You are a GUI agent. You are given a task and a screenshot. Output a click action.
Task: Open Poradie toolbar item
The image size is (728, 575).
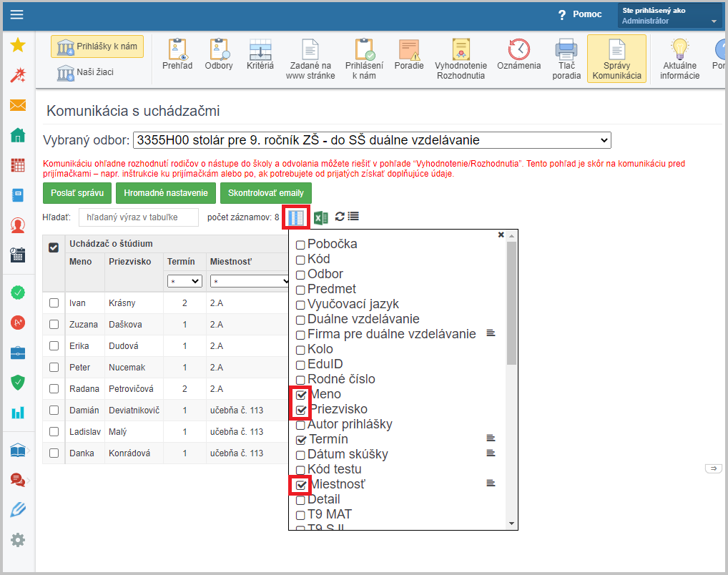[x=409, y=55]
